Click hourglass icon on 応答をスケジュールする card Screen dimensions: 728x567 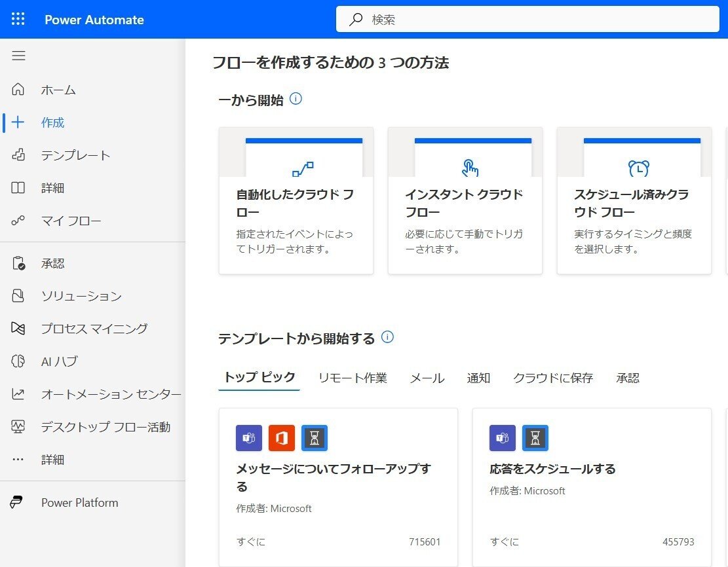click(535, 437)
